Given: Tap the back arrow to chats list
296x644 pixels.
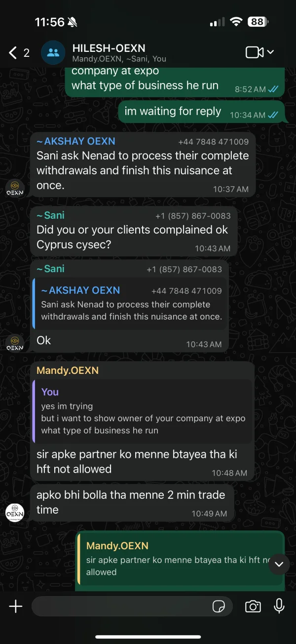Looking at the screenshot, I should click(x=13, y=53).
